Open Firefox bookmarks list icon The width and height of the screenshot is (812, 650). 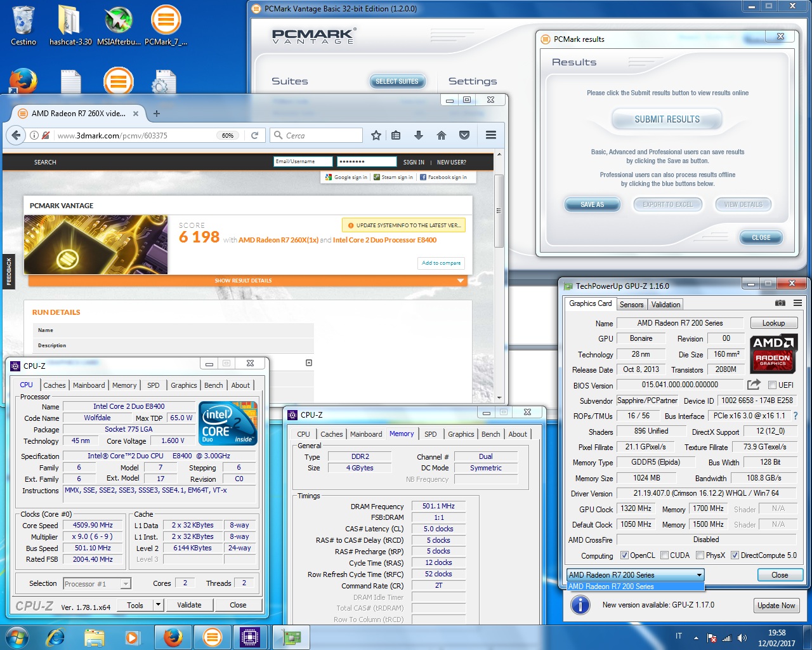(396, 135)
